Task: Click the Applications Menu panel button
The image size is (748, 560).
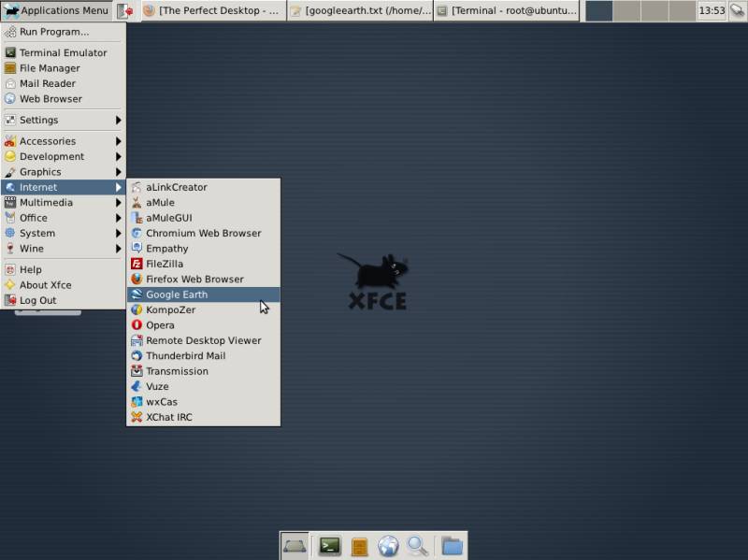Action: [x=57, y=10]
